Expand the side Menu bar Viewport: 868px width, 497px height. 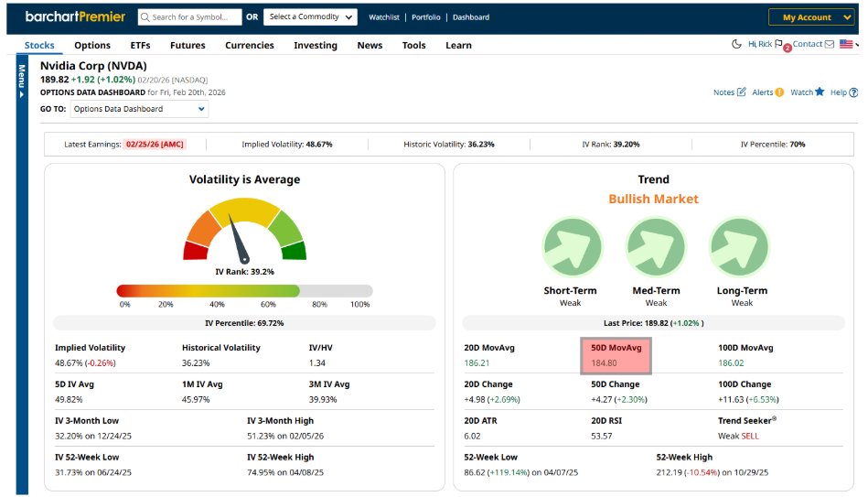(x=22, y=81)
